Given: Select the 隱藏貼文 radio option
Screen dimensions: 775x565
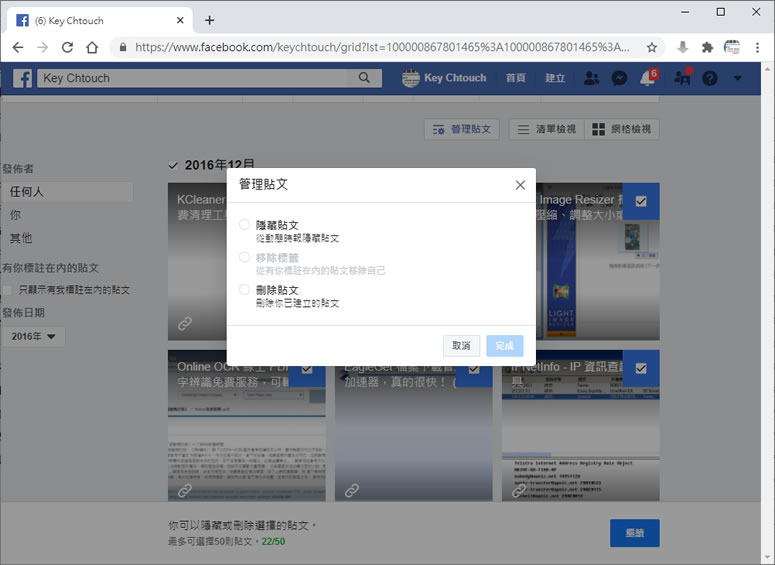Looking at the screenshot, I should coord(245,225).
